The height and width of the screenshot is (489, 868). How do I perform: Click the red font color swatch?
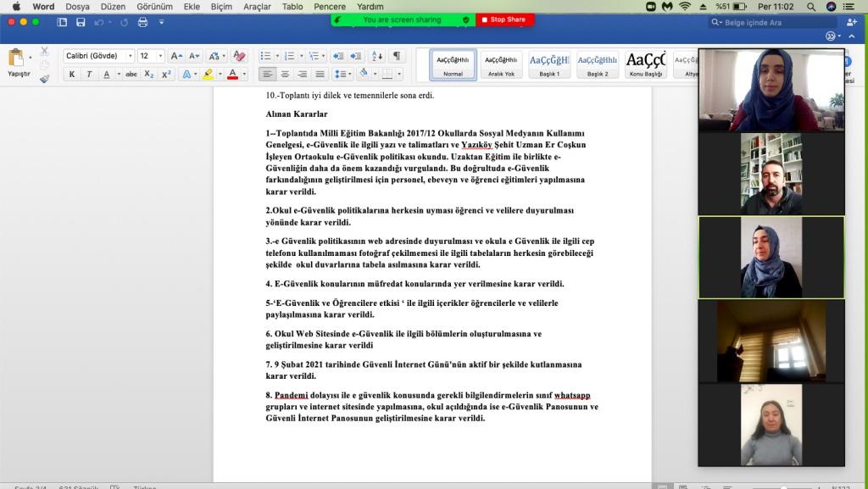tap(232, 75)
